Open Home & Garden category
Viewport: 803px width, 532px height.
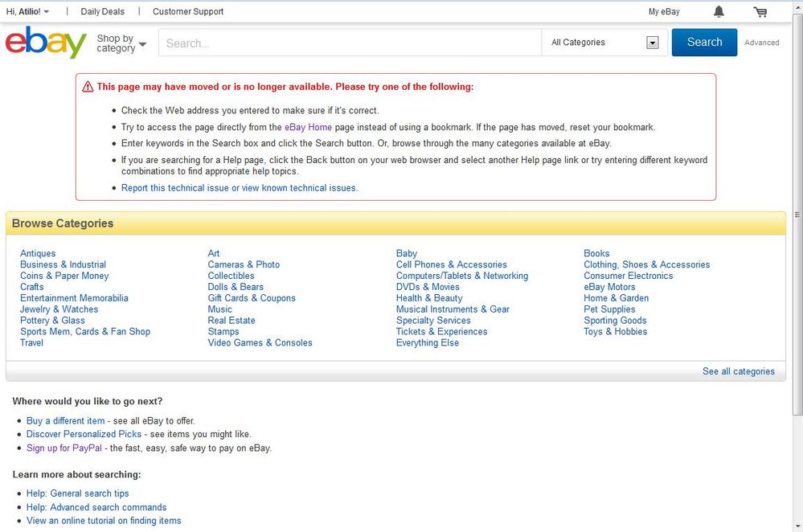click(616, 298)
